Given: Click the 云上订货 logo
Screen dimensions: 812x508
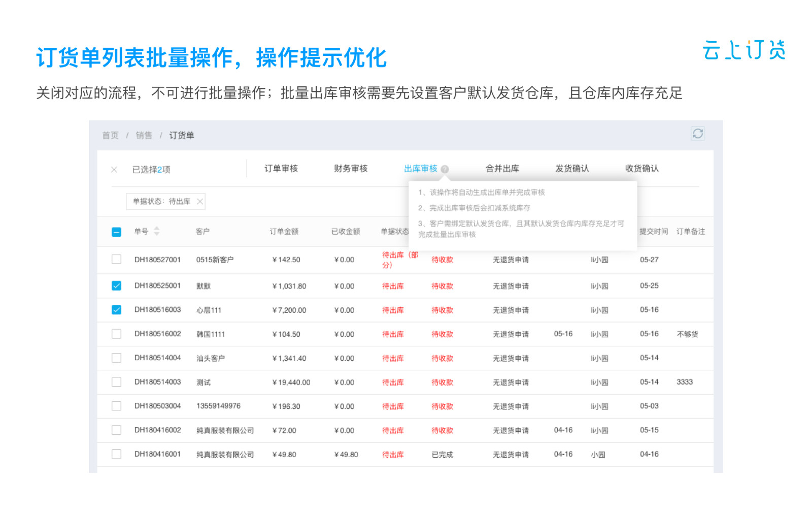Looking at the screenshot, I should click(x=745, y=50).
